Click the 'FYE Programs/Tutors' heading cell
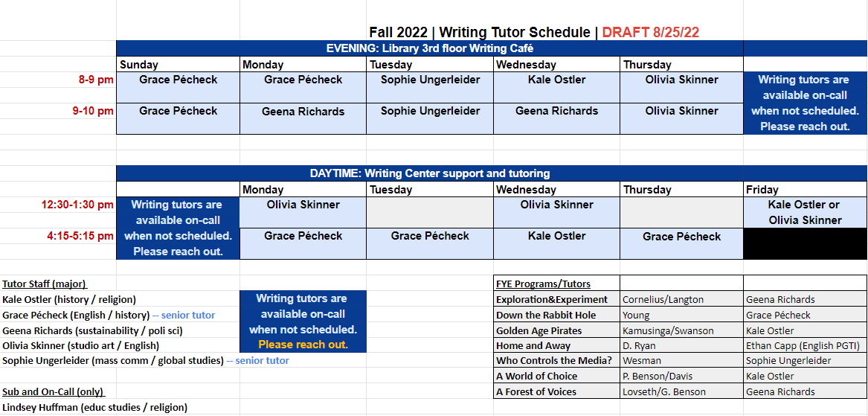Screen dimensions: 868x416 point(543,284)
